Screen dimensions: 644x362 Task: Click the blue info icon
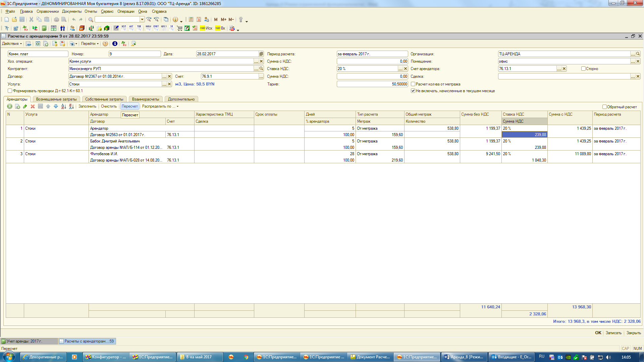115,44
